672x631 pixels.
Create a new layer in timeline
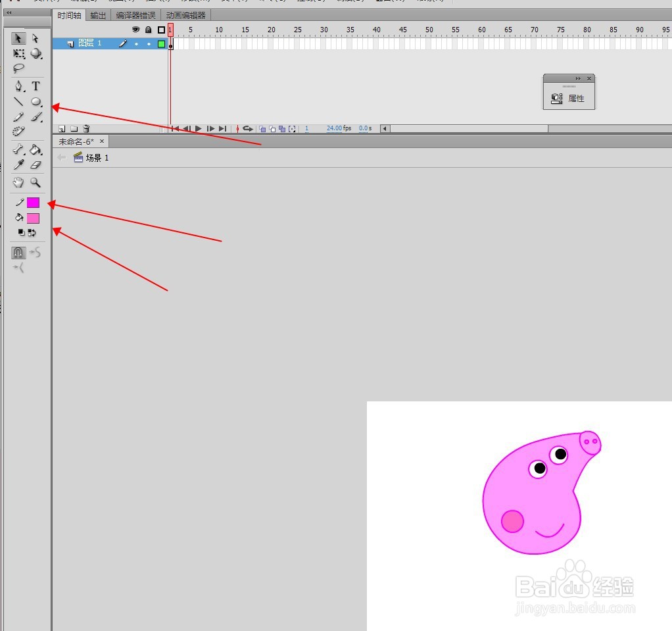[x=62, y=129]
